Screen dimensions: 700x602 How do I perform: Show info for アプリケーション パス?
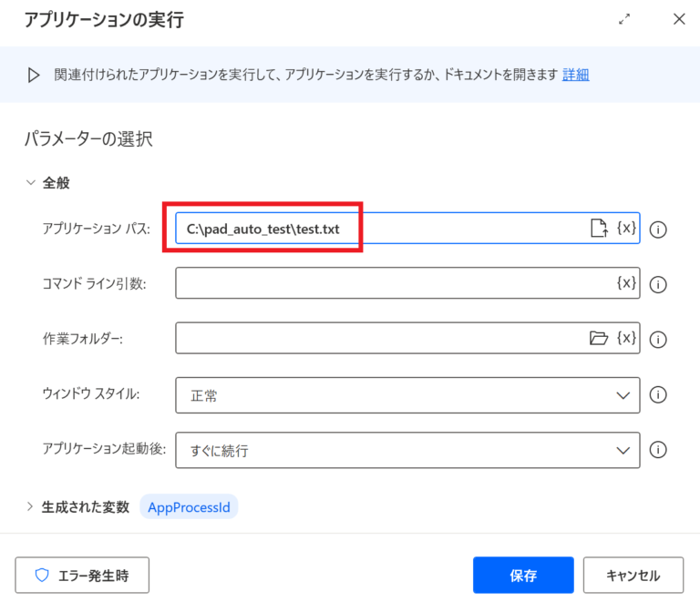tap(659, 230)
